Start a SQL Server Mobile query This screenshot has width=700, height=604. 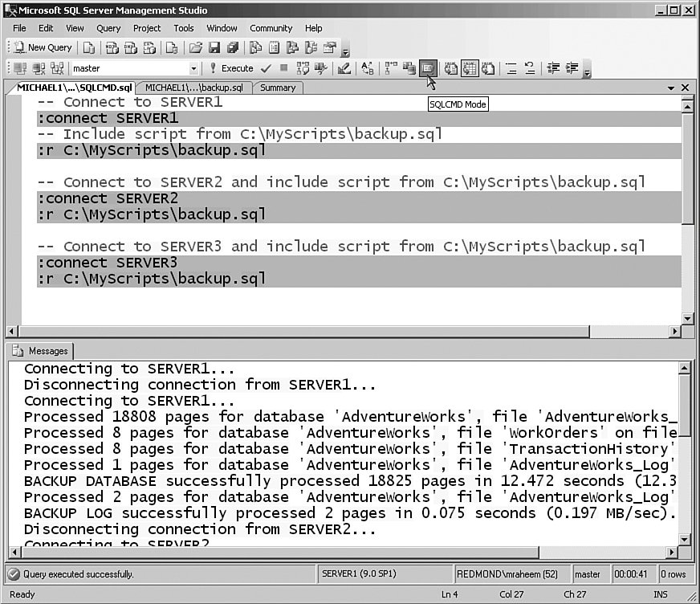coord(172,48)
